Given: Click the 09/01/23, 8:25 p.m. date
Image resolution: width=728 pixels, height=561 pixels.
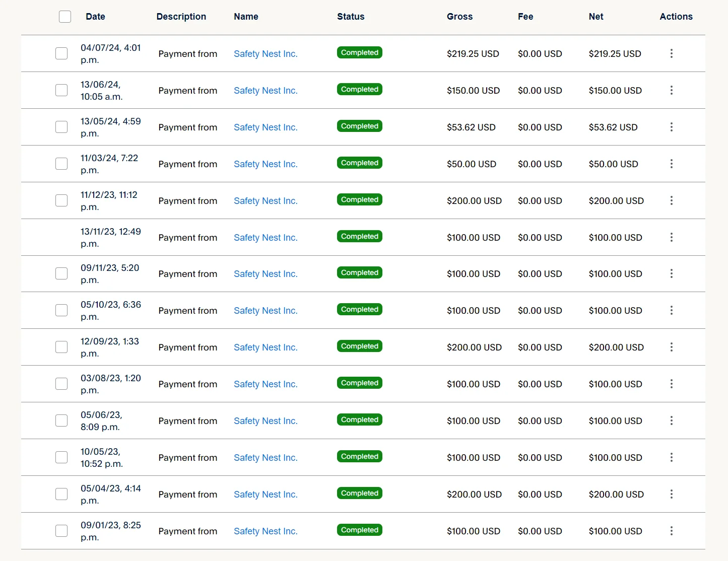Looking at the screenshot, I should coord(111,531).
